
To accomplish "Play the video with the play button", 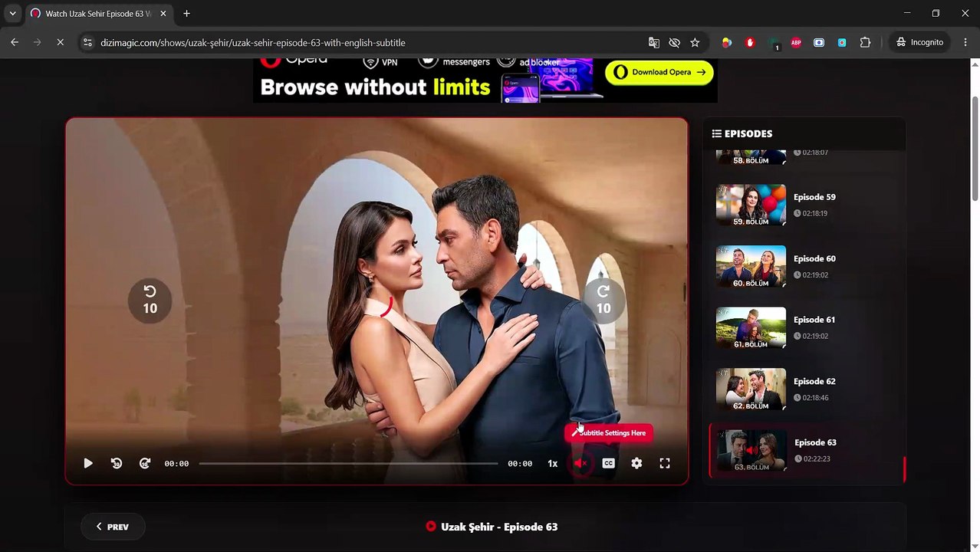I will 88,463.
